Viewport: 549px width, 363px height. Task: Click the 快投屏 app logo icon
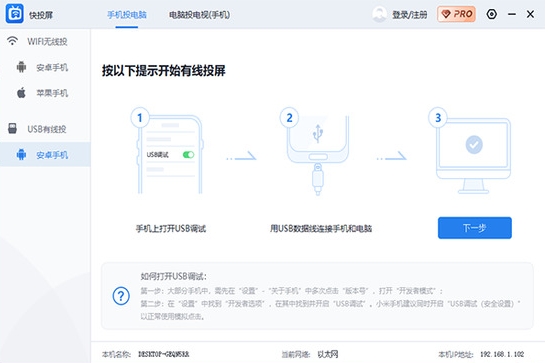15,14
